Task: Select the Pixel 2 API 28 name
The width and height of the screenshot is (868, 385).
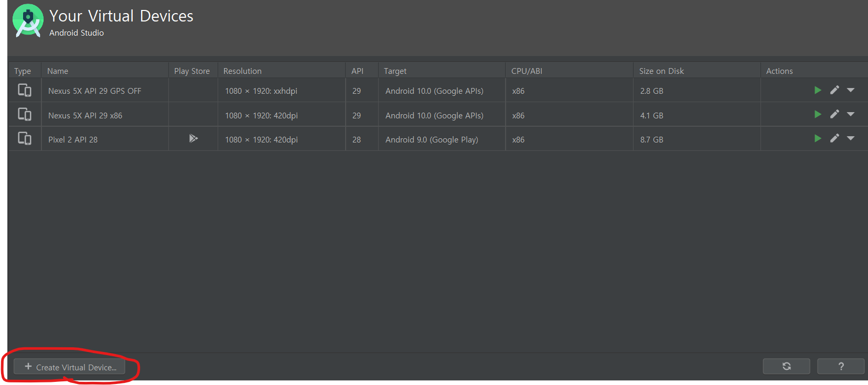Action: [x=73, y=139]
